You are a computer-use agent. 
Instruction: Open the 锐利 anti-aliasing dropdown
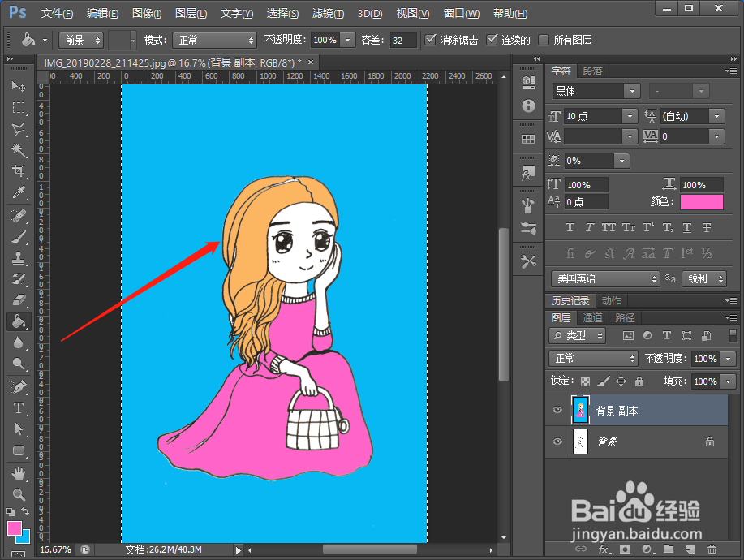pyautogui.click(x=704, y=278)
